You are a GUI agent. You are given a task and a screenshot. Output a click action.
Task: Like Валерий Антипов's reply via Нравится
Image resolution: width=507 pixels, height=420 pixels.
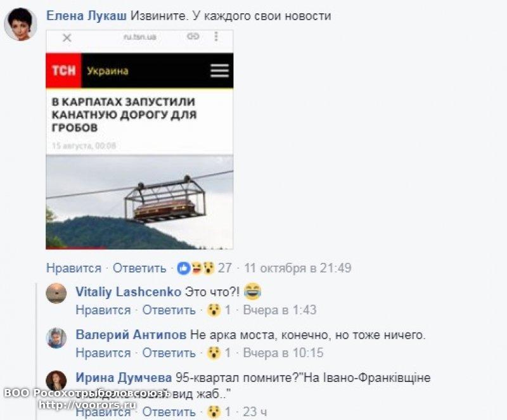click(x=103, y=353)
